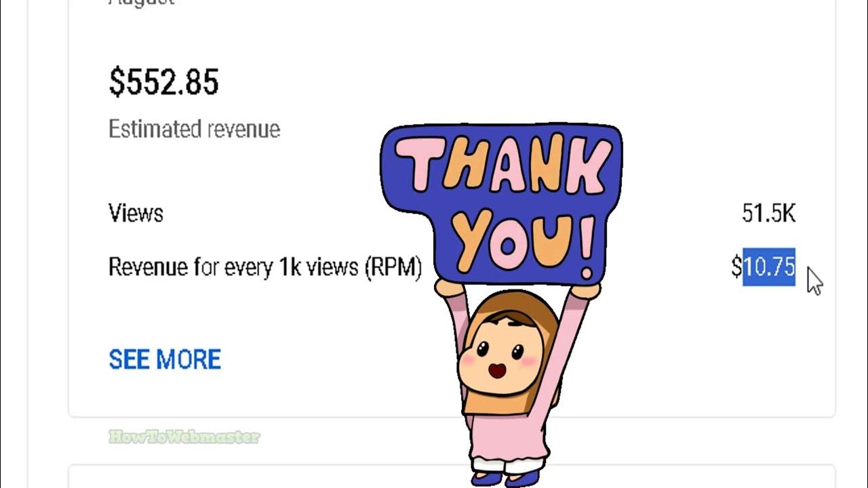Select the Estimated revenue label

[x=194, y=129]
